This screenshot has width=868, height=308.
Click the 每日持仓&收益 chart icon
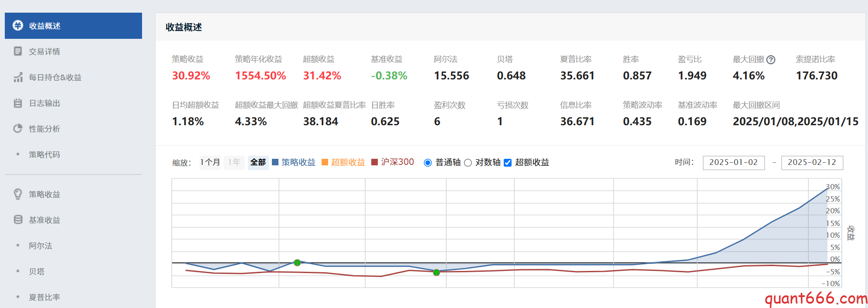pyautogui.click(x=18, y=77)
